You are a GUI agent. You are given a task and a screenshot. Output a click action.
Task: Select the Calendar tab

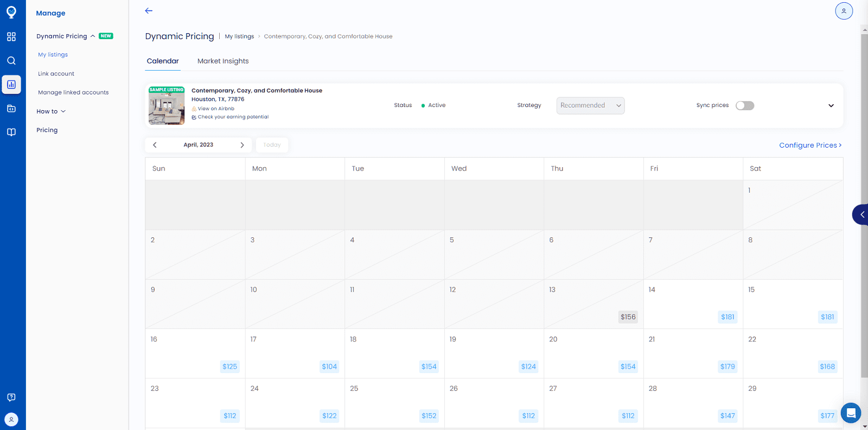tap(163, 61)
